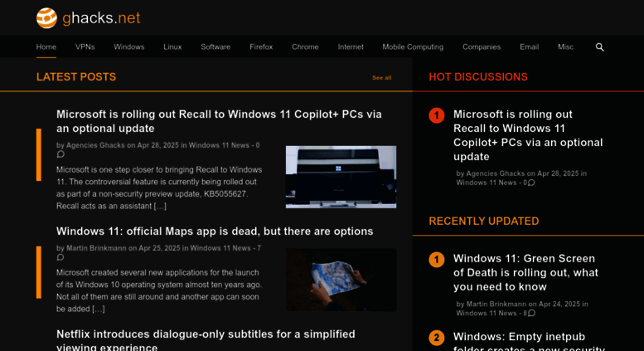644x351 pixels.
Task: Open the Maps post map thumbnail
Action: point(341,280)
